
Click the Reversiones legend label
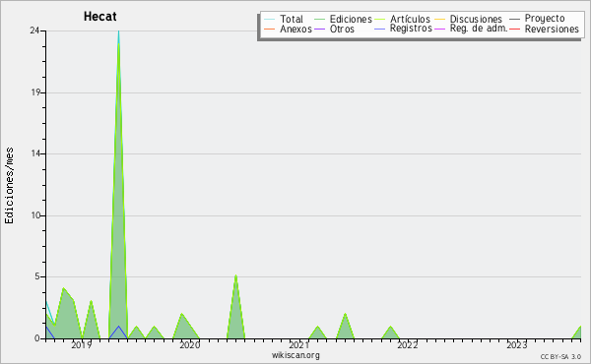[552, 29]
